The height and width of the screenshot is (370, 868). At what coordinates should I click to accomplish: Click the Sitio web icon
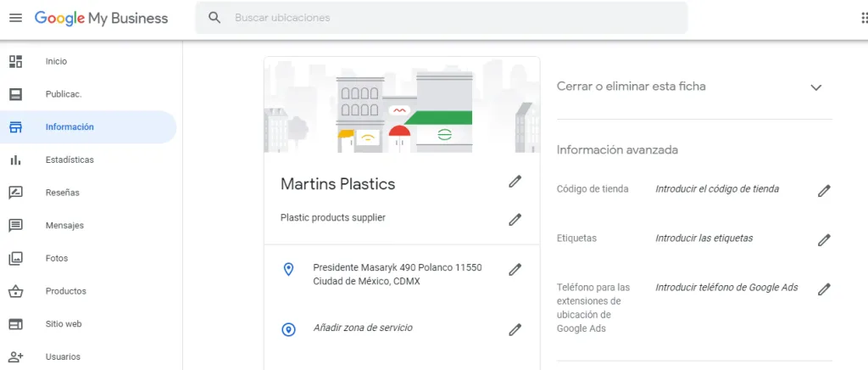coord(15,324)
